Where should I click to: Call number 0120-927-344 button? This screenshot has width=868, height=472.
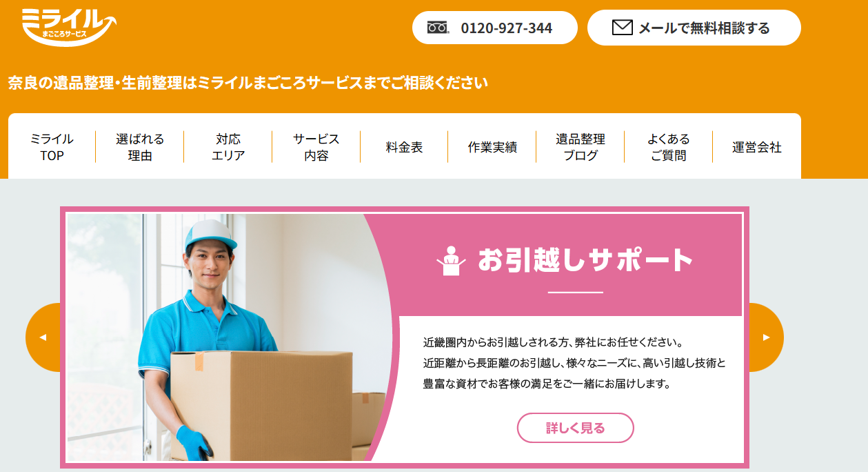[x=494, y=28]
